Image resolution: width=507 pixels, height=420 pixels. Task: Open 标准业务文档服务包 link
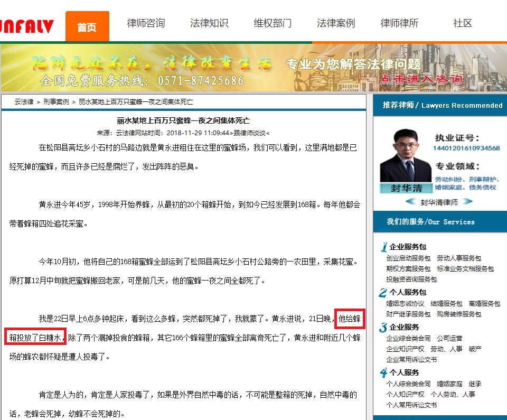click(x=465, y=268)
